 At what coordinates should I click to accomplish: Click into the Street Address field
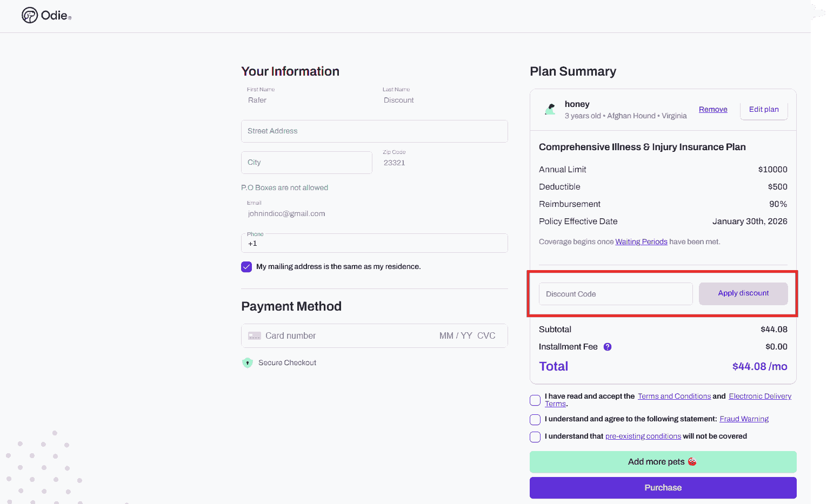[374, 131]
